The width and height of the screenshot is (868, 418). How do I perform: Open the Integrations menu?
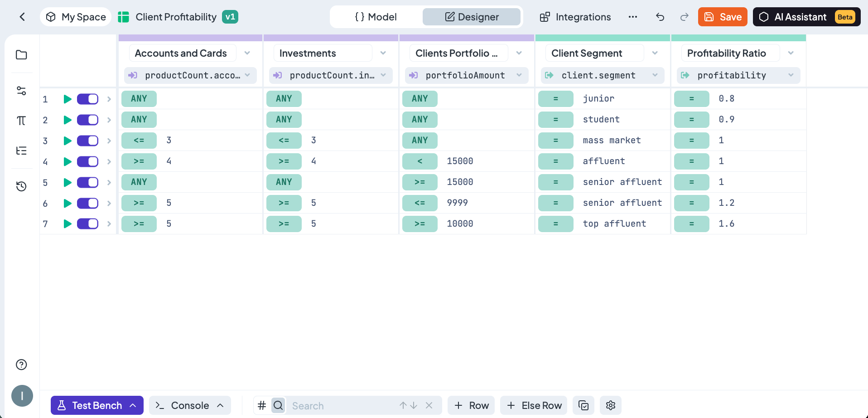[575, 17]
